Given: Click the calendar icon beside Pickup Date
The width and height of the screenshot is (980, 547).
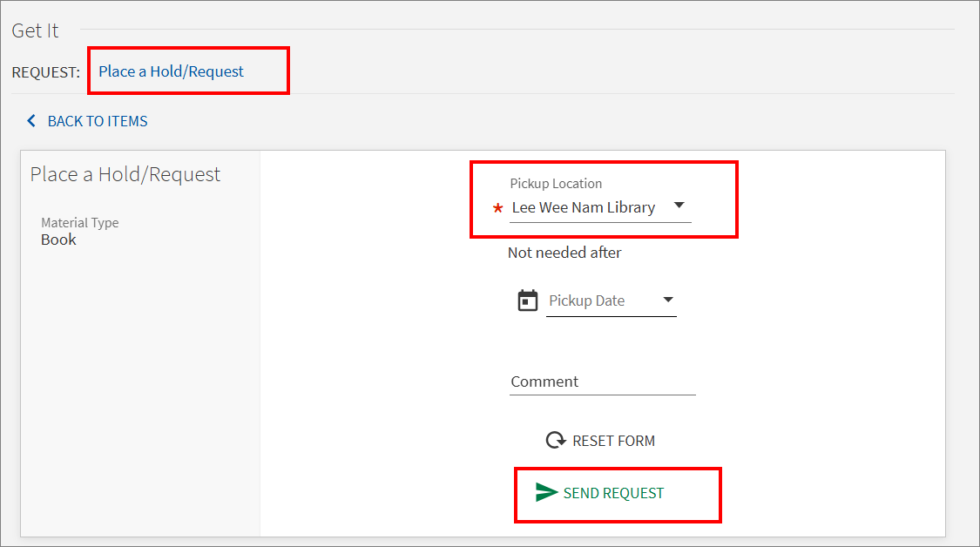Looking at the screenshot, I should tap(528, 301).
